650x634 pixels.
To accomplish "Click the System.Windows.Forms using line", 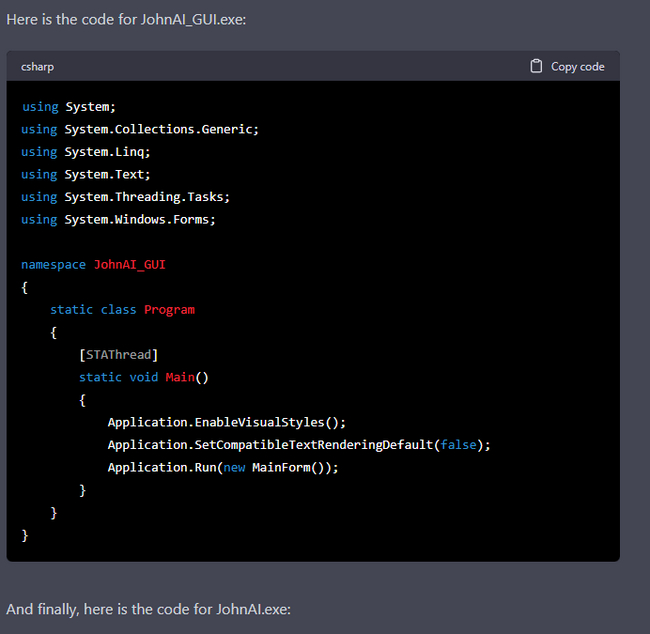I will click(118, 219).
